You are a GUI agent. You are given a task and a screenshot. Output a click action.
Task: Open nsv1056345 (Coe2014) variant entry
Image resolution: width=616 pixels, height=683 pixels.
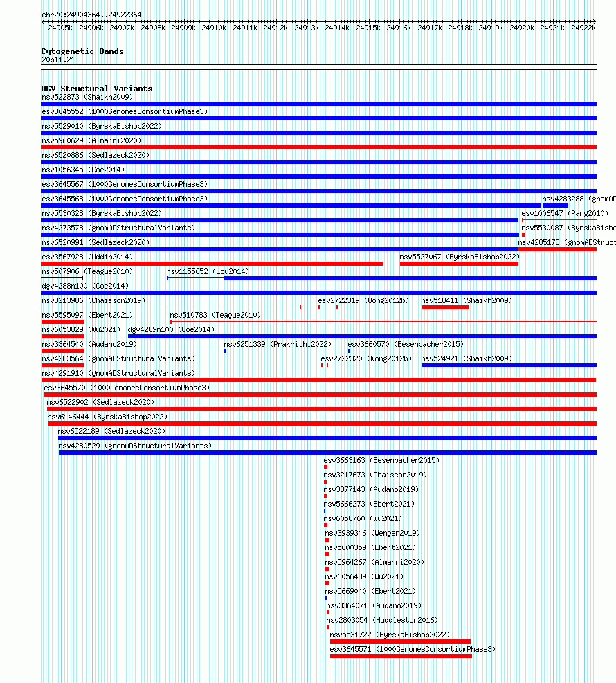[83, 170]
